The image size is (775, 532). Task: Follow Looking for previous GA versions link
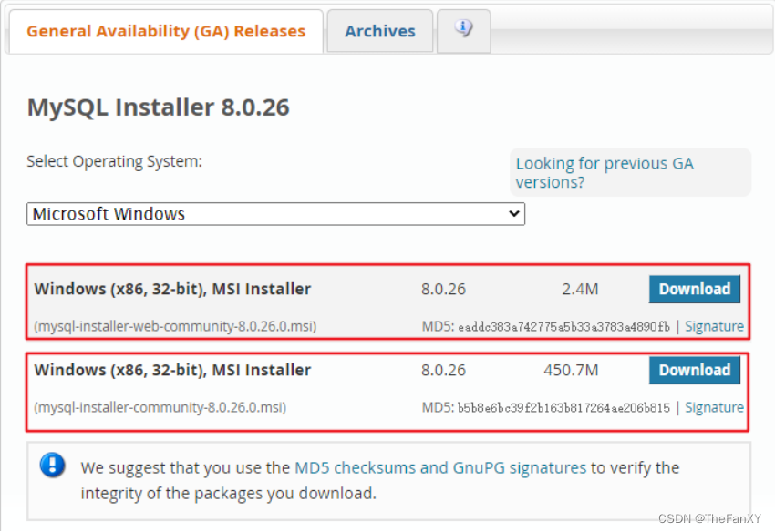click(604, 172)
